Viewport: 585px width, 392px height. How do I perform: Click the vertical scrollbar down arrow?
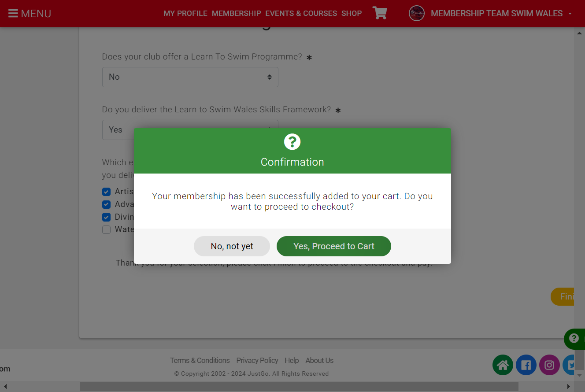tap(579, 375)
